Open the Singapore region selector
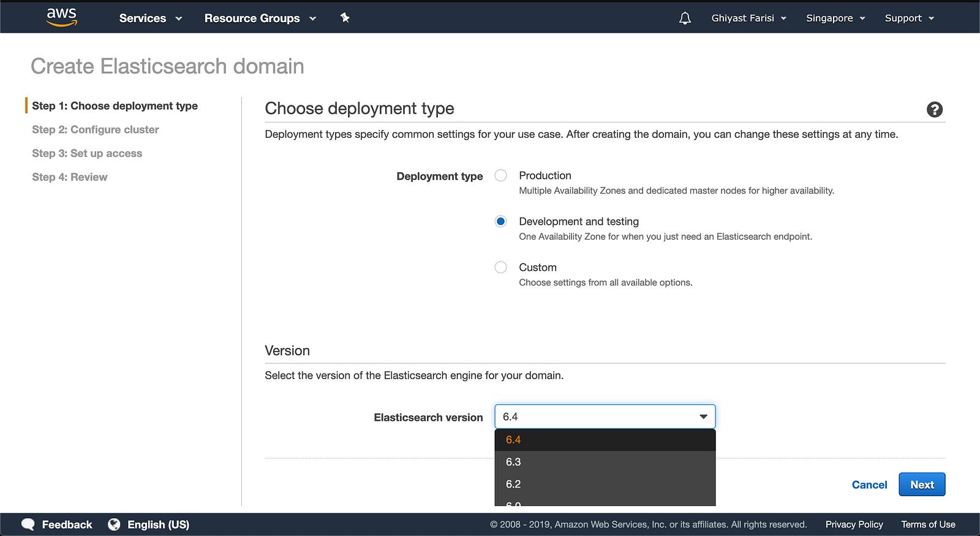The height and width of the screenshot is (536, 980). coord(835,18)
